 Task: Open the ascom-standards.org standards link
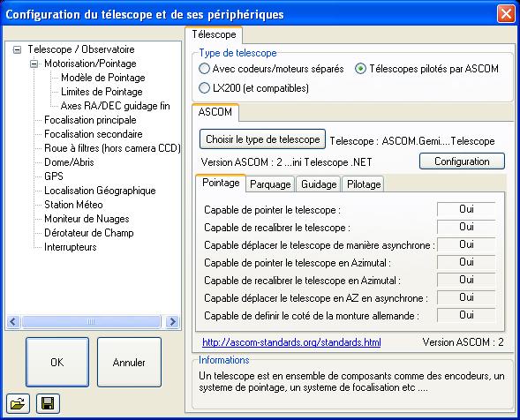tap(291, 342)
